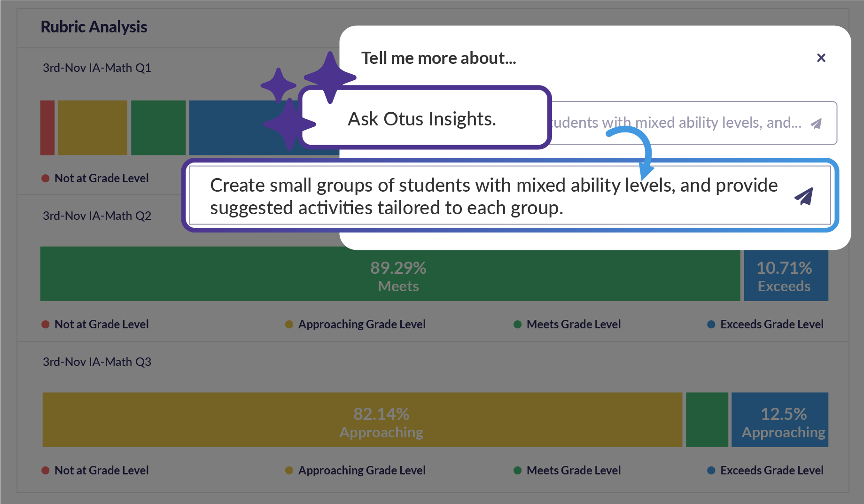Click the 3rd-Nov IA-Math Q3 title
Screen dimensions: 864x504
pyautogui.click(x=97, y=362)
